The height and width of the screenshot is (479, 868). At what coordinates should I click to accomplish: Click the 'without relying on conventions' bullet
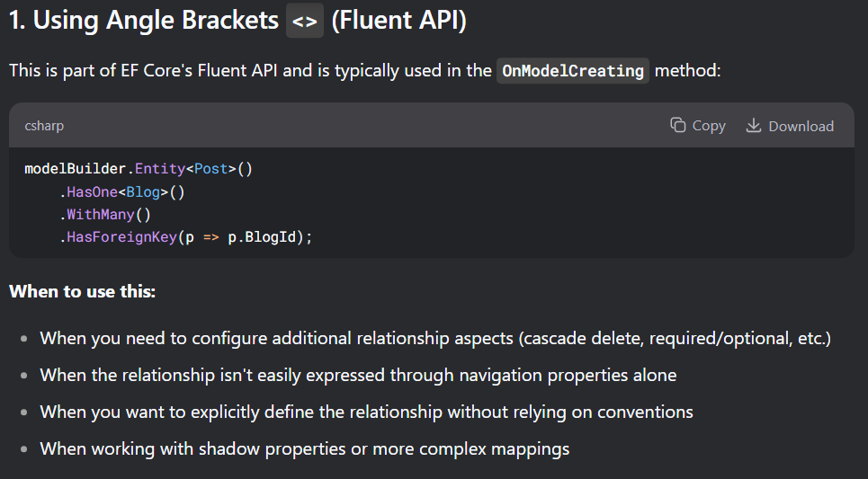click(366, 412)
